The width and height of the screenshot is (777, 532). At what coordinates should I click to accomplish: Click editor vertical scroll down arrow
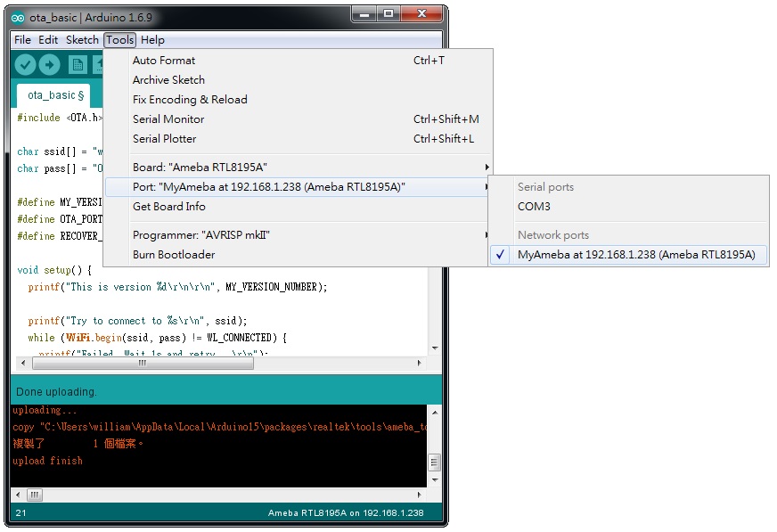435,348
